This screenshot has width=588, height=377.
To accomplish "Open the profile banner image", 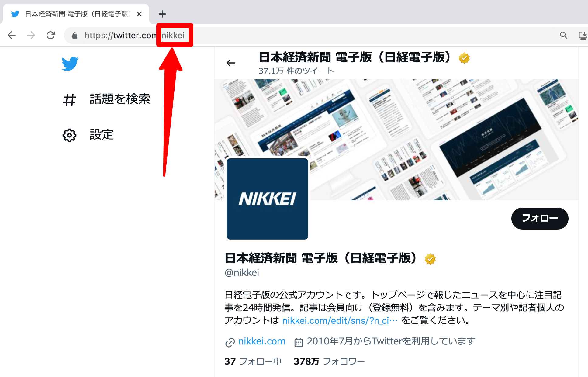I will click(x=396, y=140).
